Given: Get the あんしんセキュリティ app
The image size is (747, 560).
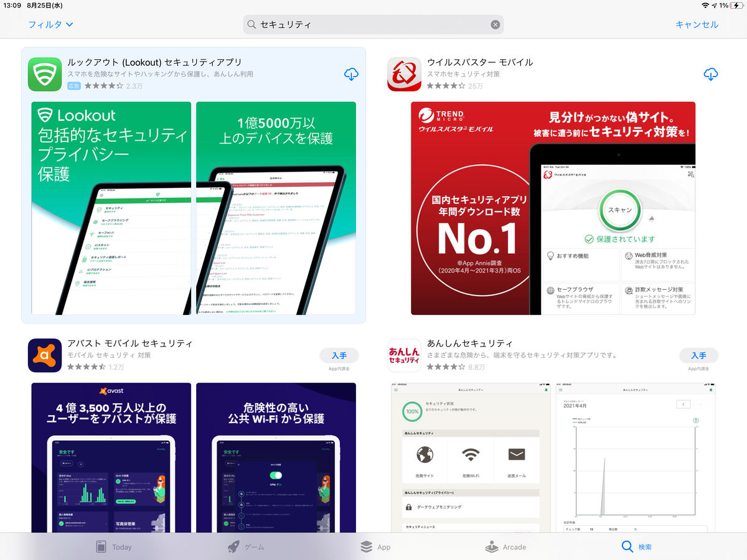Looking at the screenshot, I should tap(698, 355).
